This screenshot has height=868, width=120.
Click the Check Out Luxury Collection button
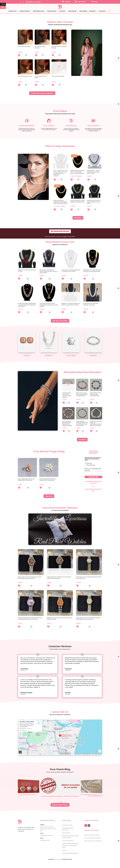tap(42, 93)
